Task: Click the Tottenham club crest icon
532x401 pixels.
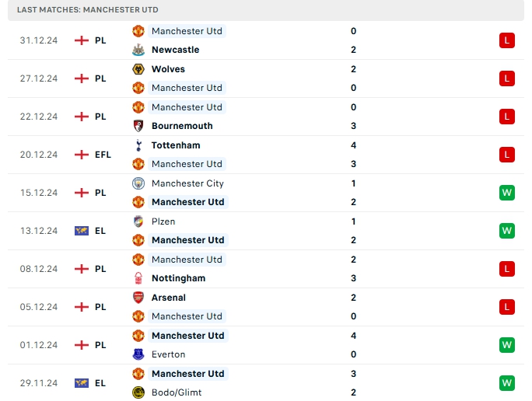Action: coord(138,145)
